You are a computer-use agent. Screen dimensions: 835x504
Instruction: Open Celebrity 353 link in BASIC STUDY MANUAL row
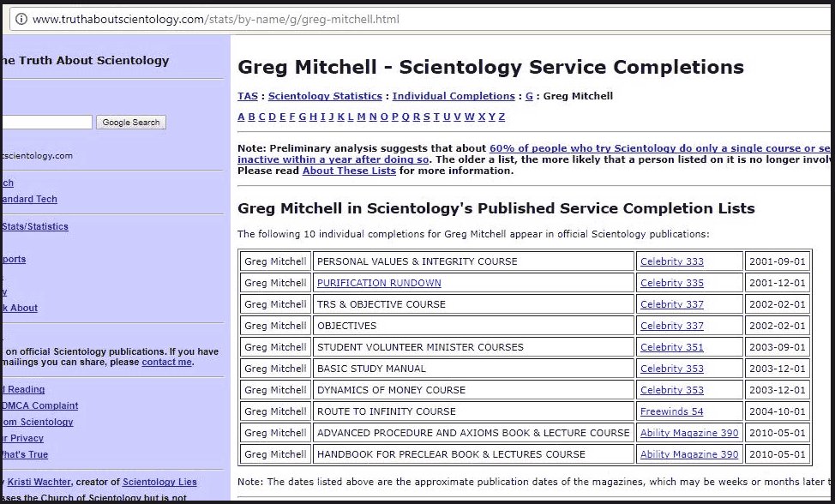[672, 369]
